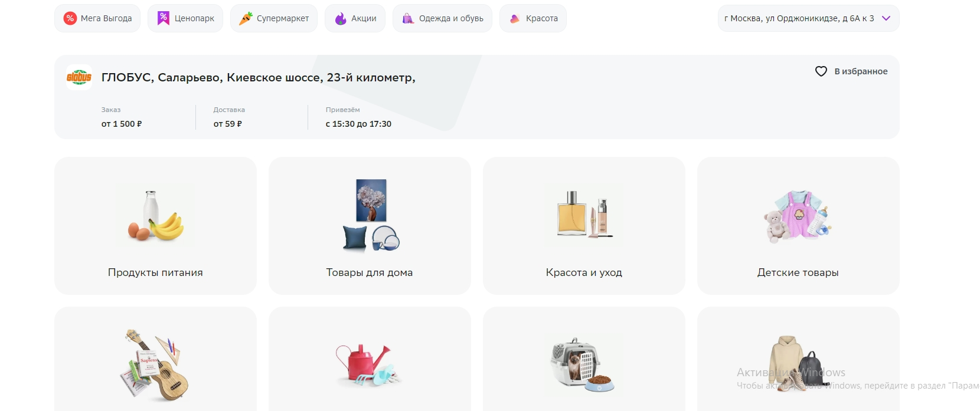This screenshot has width=980, height=411.
Task: Open the Акции tab
Action: click(x=355, y=18)
